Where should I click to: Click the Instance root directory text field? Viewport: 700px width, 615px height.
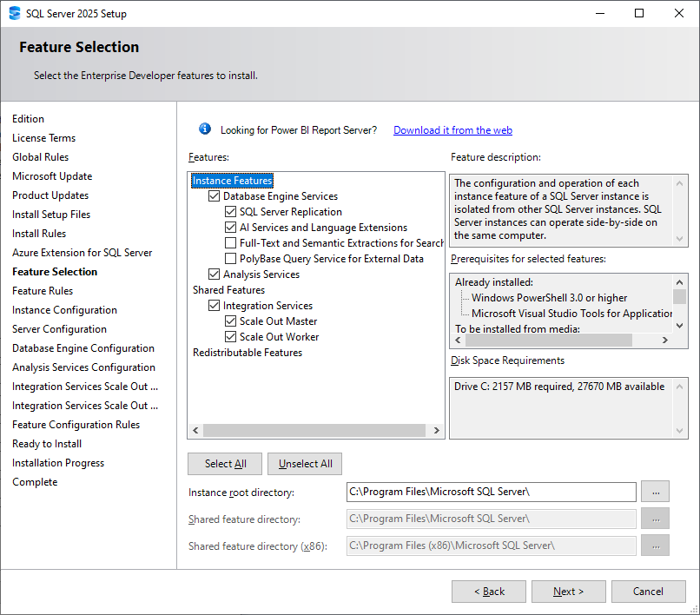tap(491, 492)
